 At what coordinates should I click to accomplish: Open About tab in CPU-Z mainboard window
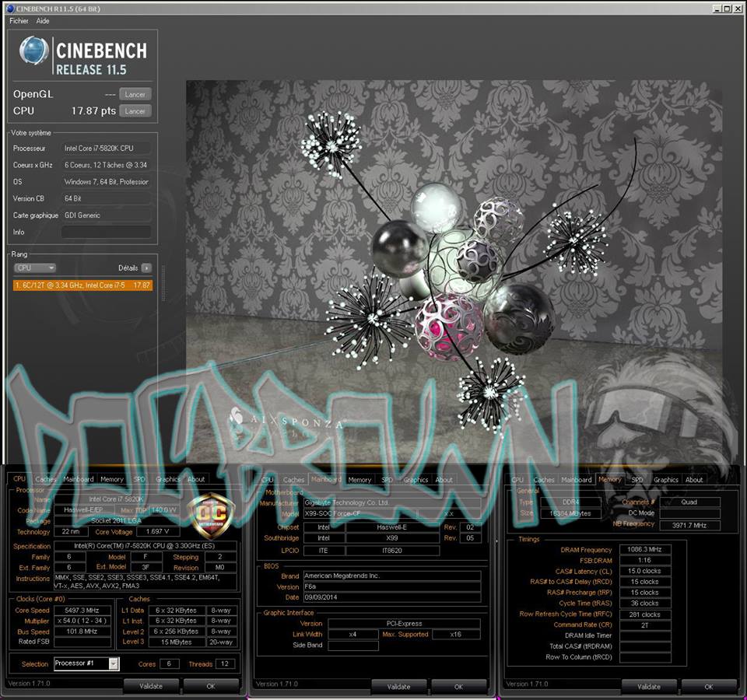pyautogui.click(x=444, y=480)
